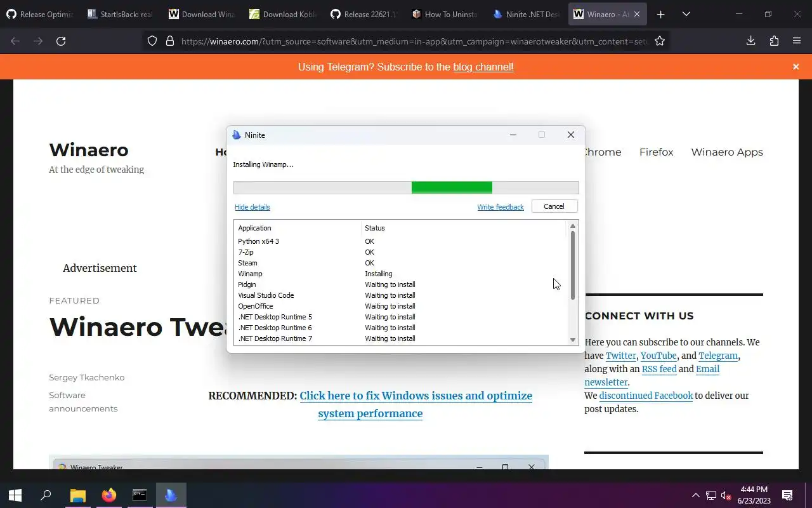Select the .NET Desktop Runtime 6 row

tap(400, 328)
